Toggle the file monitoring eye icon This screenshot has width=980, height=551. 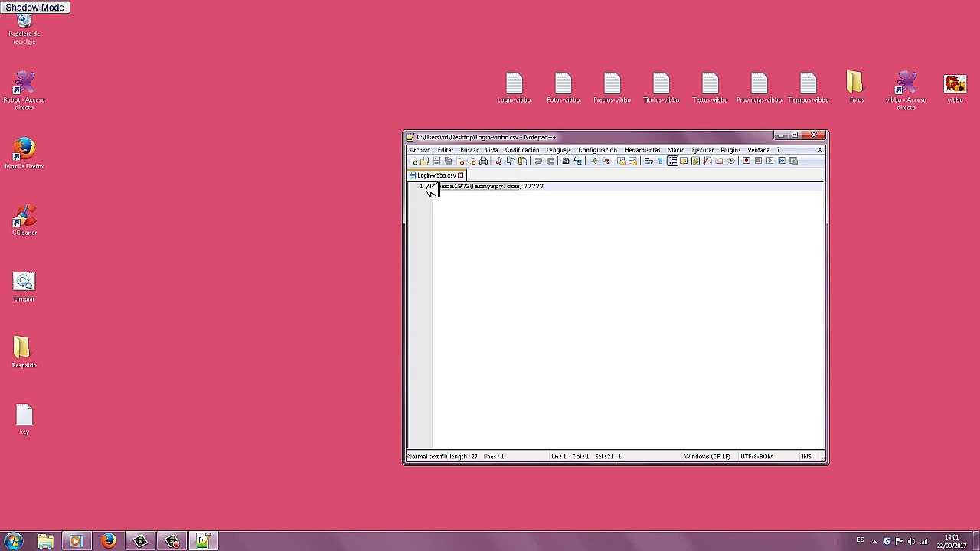pyautogui.click(x=730, y=161)
